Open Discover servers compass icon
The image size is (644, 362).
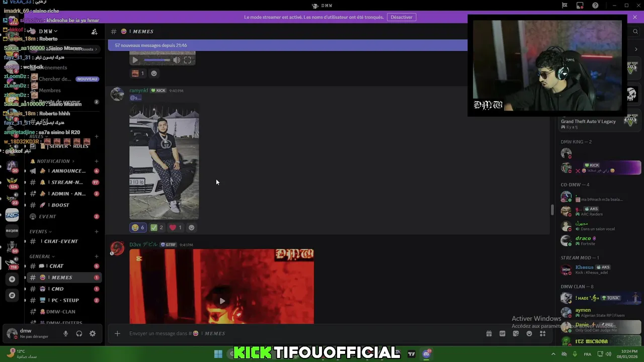12,295
